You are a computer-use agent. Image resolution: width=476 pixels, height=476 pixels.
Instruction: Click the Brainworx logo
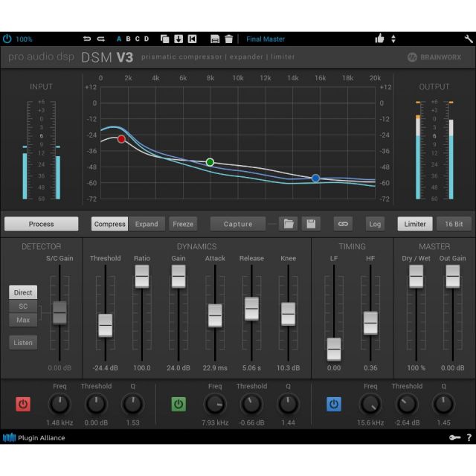[434, 57]
